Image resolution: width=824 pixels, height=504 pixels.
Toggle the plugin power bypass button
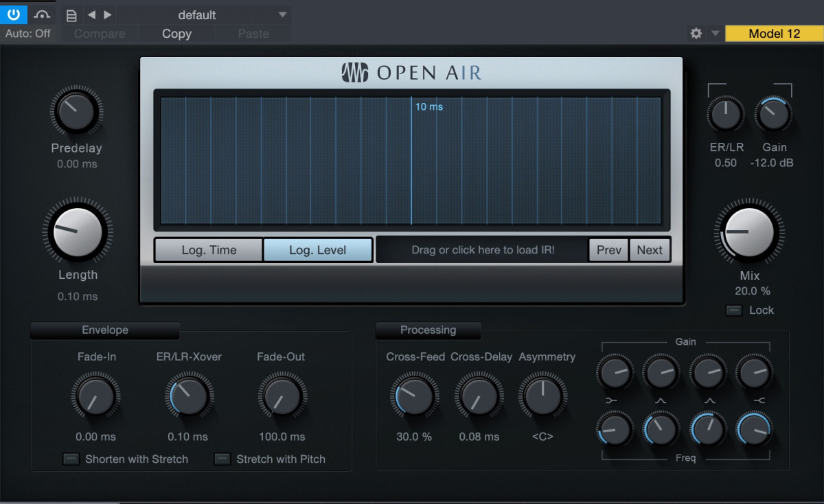click(14, 14)
